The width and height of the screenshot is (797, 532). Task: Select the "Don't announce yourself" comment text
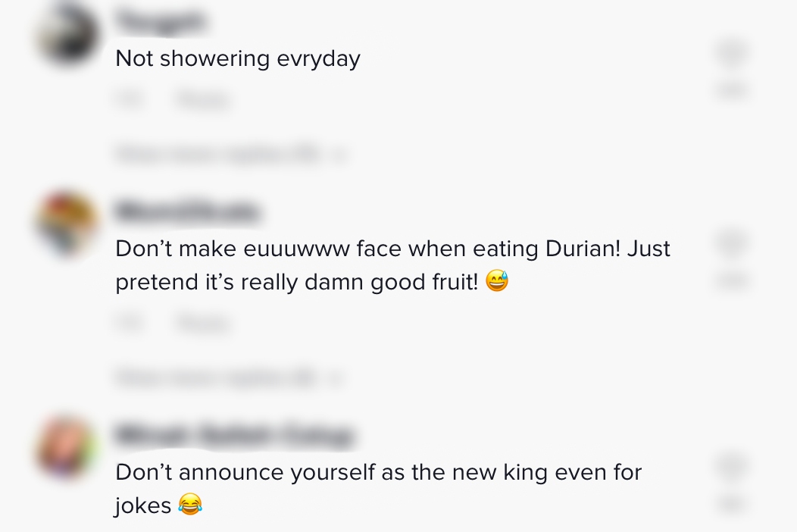point(379,488)
